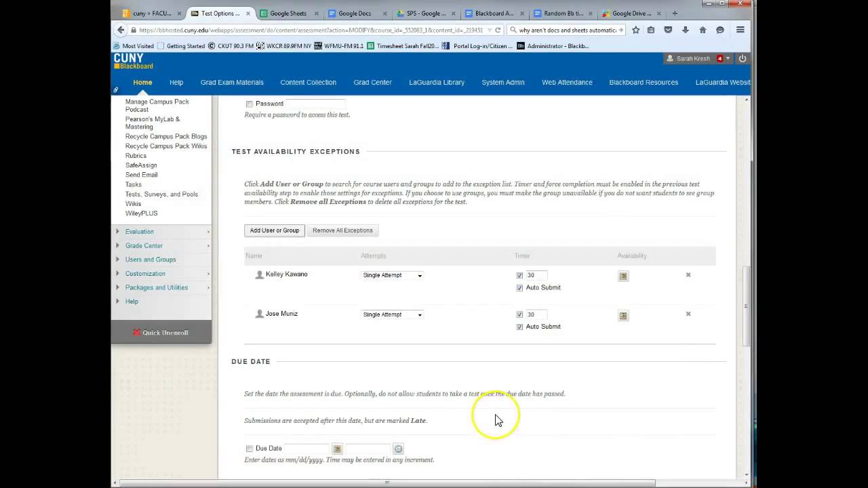The height and width of the screenshot is (488, 868).
Task: Enable the Due Date checkbox
Action: coord(250,449)
